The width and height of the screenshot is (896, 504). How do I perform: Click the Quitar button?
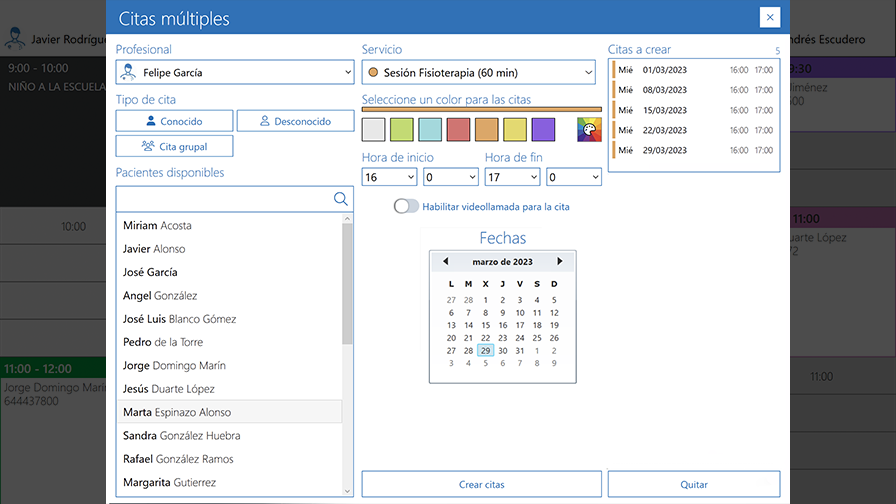[x=694, y=484]
